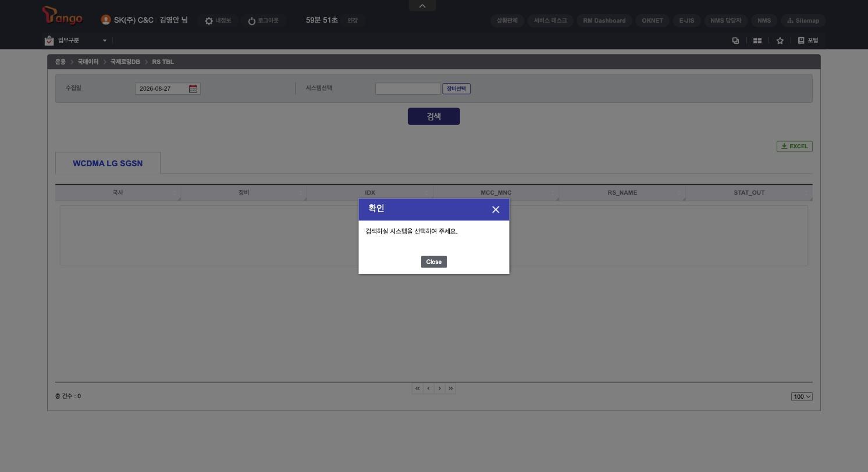
Task: Sort by the 장비 column header
Action: (244, 192)
